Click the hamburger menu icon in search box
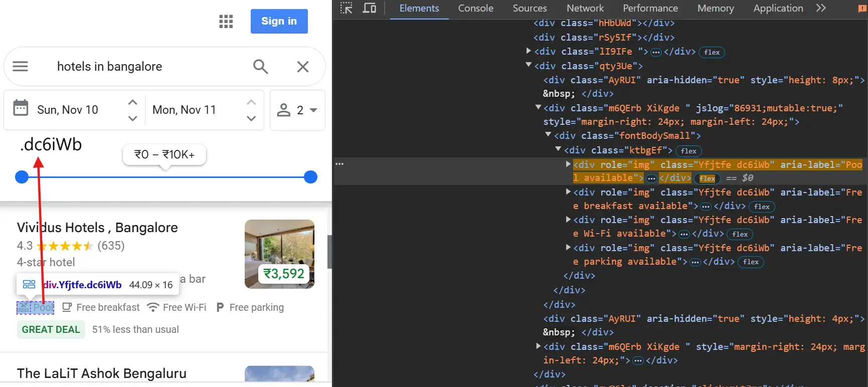Viewport: 868px width, 387px height. [x=20, y=67]
